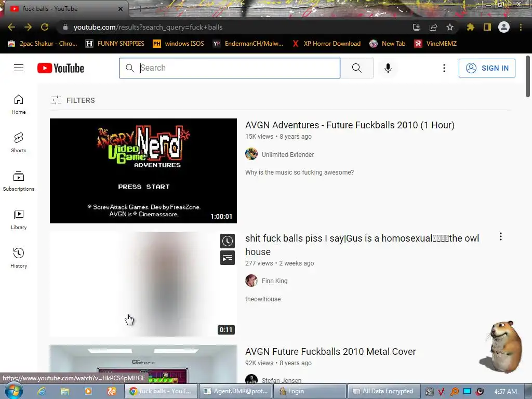Switch to Agent.DMR@prot... taskbar window
532x399 pixels.
pyautogui.click(x=236, y=391)
